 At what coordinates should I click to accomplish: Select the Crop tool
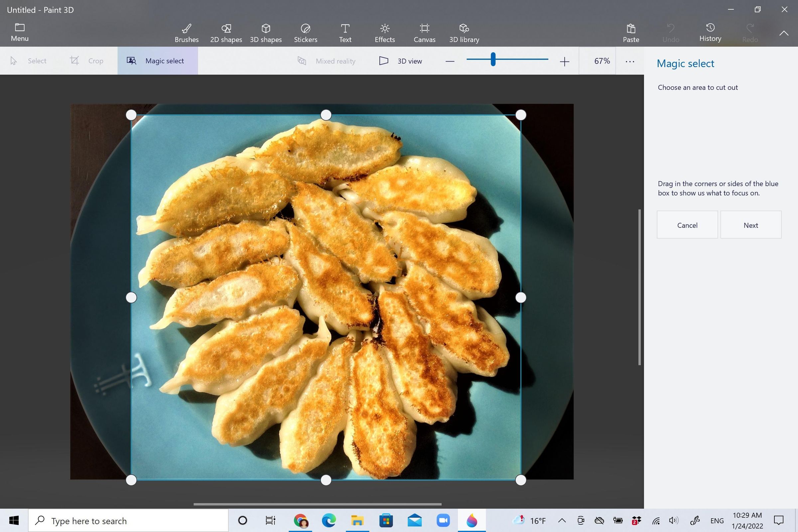[87, 61]
